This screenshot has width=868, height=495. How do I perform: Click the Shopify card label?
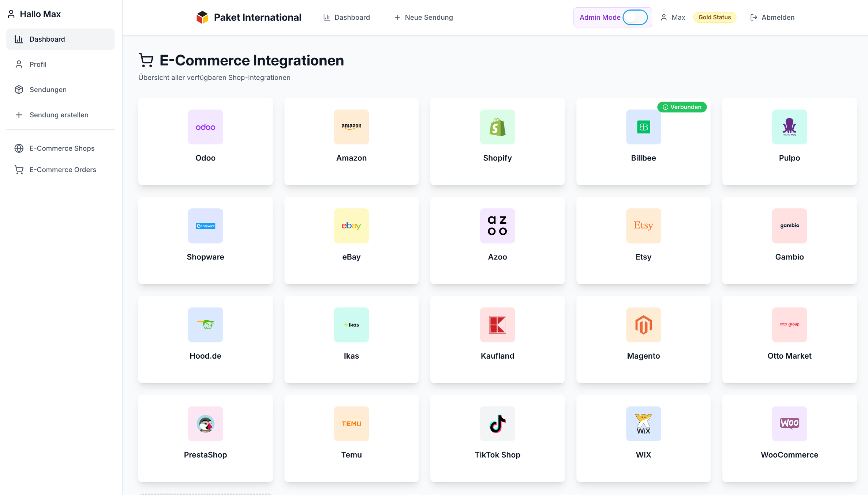pos(497,158)
